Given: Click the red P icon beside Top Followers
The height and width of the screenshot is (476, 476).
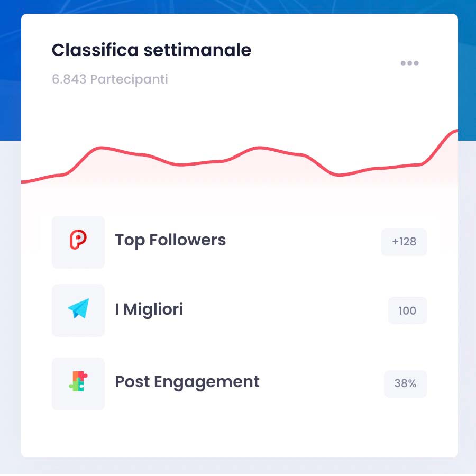Looking at the screenshot, I should (x=78, y=241).
